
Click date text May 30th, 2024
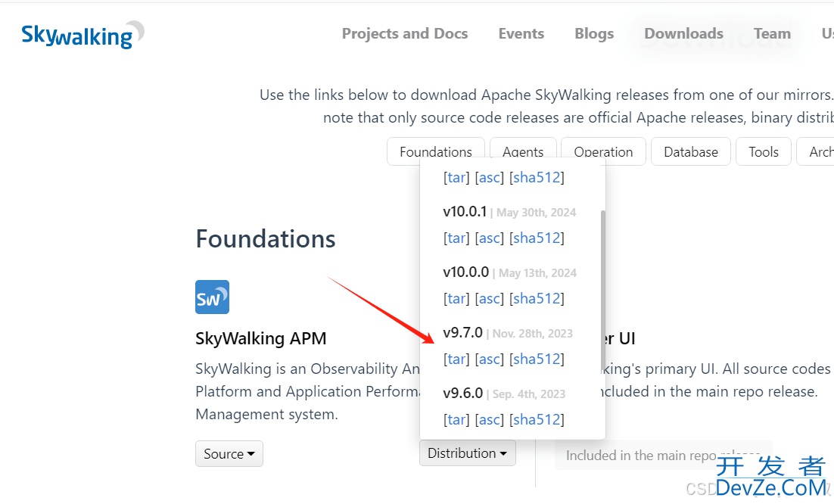(536, 213)
